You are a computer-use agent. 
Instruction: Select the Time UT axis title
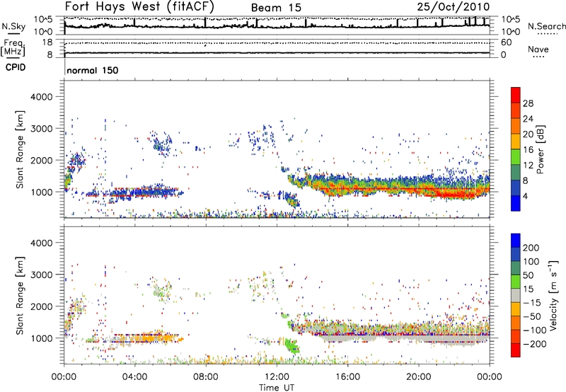277,387
